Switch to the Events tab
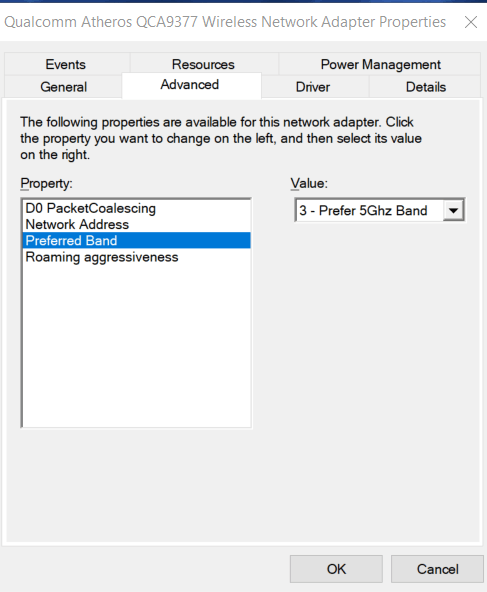This screenshot has width=487, height=592. (66, 64)
